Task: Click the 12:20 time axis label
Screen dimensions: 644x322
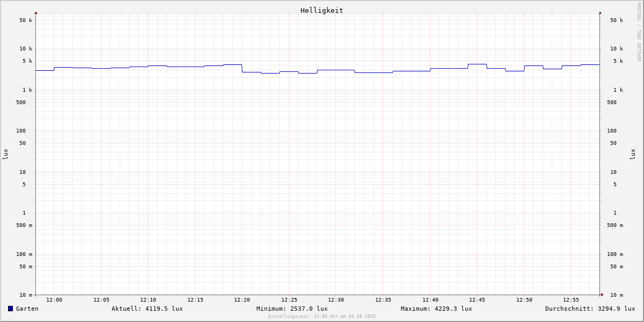Action: (242, 300)
